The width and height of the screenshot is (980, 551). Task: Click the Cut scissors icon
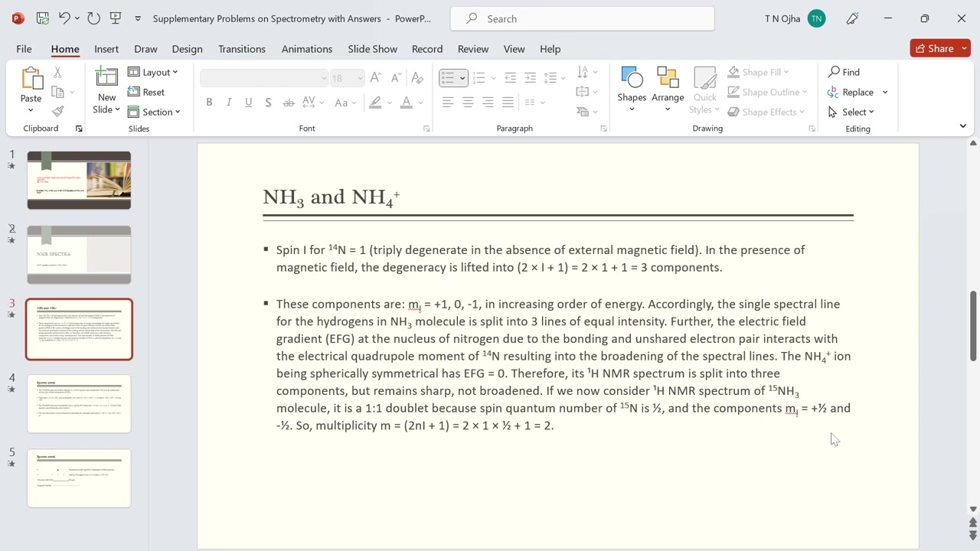pos(57,72)
